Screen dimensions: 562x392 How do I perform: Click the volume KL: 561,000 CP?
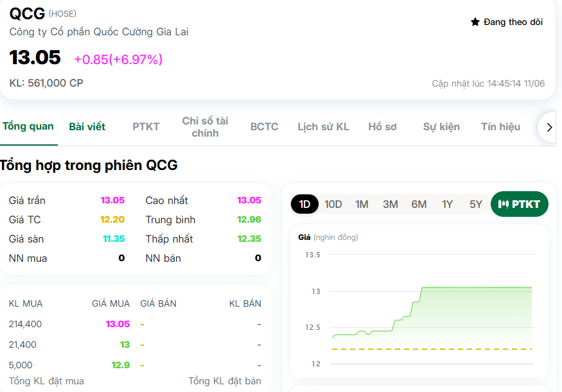[x=46, y=83]
